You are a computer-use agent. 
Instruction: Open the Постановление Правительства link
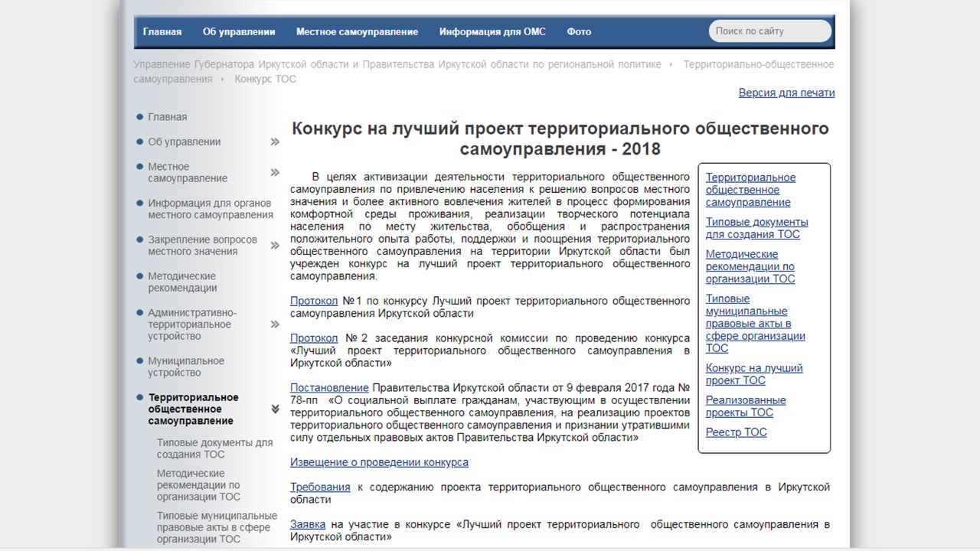pos(329,388)
